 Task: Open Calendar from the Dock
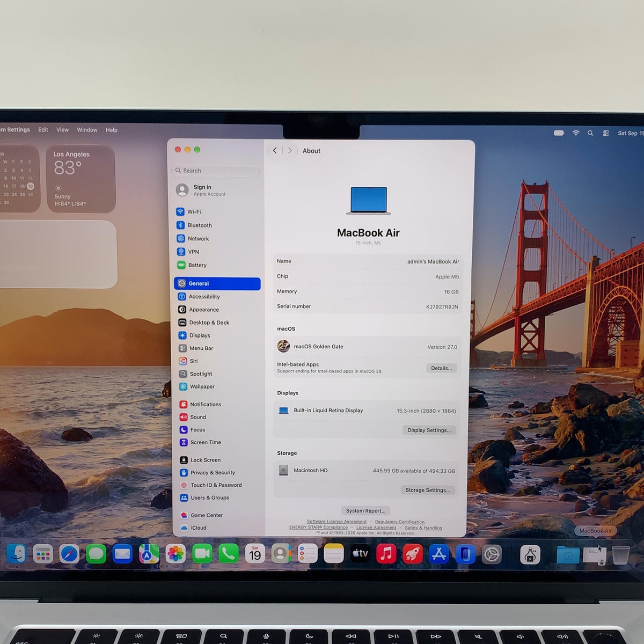[x=255, y=554]
